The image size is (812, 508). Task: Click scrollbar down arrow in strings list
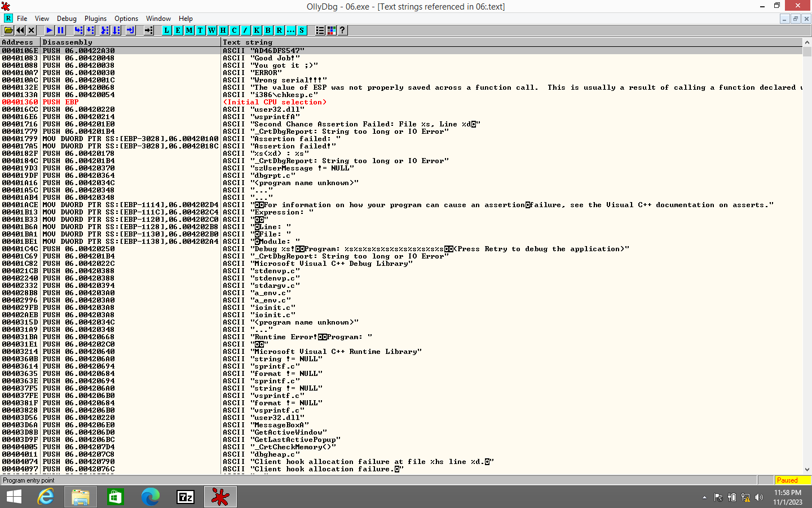click(x=807, y=469)
